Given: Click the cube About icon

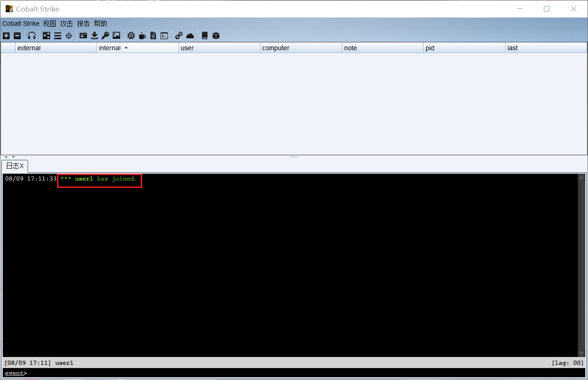Looking at the screenshot, I should point(216,35).
